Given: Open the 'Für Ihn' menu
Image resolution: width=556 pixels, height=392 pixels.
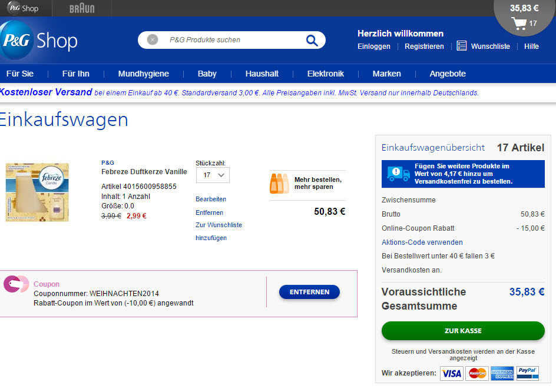Looking at the screenshot, I should (x=76, y=74).
